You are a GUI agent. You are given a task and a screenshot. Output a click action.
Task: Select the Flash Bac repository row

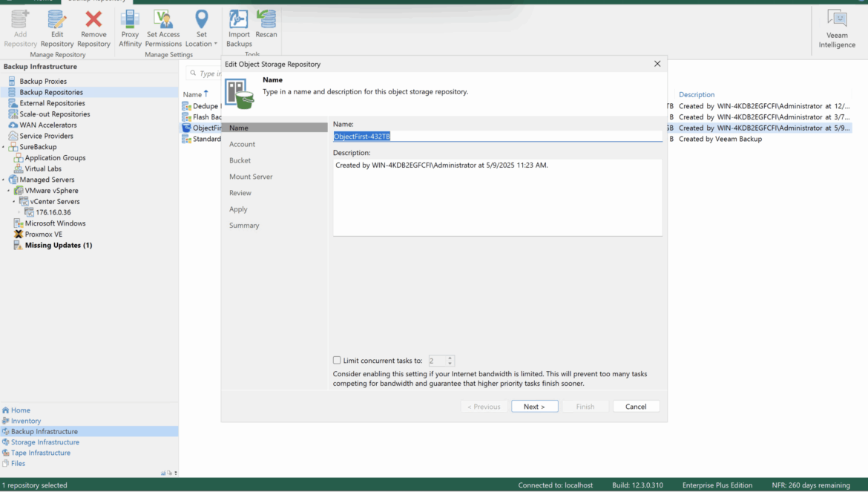(x=202, y=117)
